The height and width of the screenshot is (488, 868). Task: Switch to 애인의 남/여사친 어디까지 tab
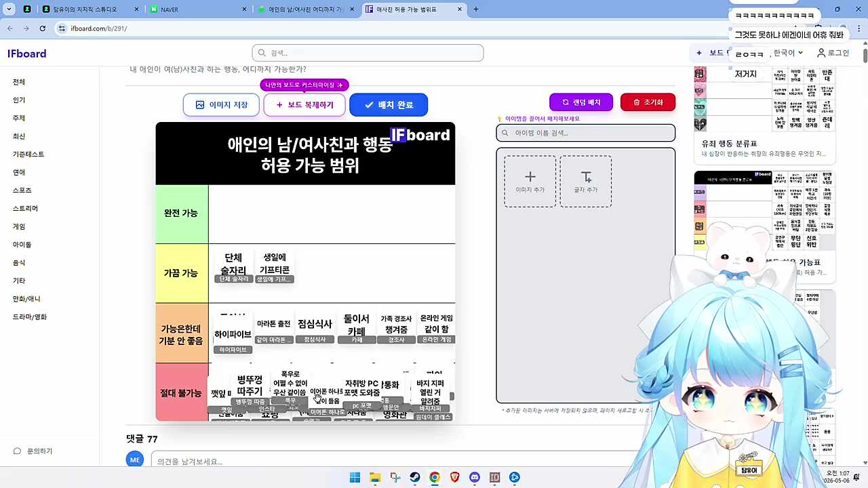[305, 9]
